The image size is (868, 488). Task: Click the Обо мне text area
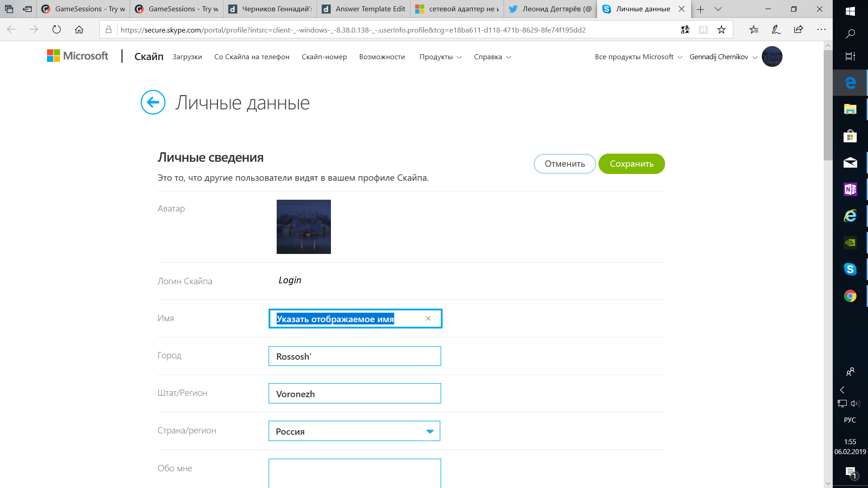coord(355,473)
